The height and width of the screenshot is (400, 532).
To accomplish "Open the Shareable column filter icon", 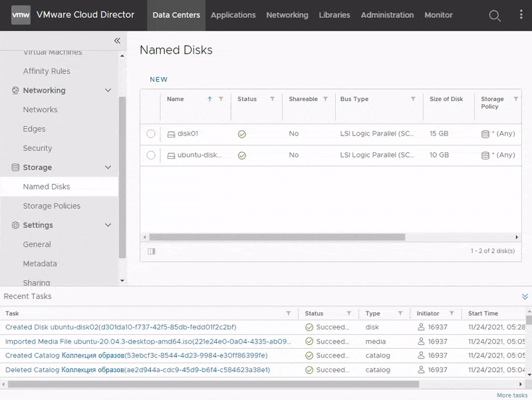I will 325,99.
